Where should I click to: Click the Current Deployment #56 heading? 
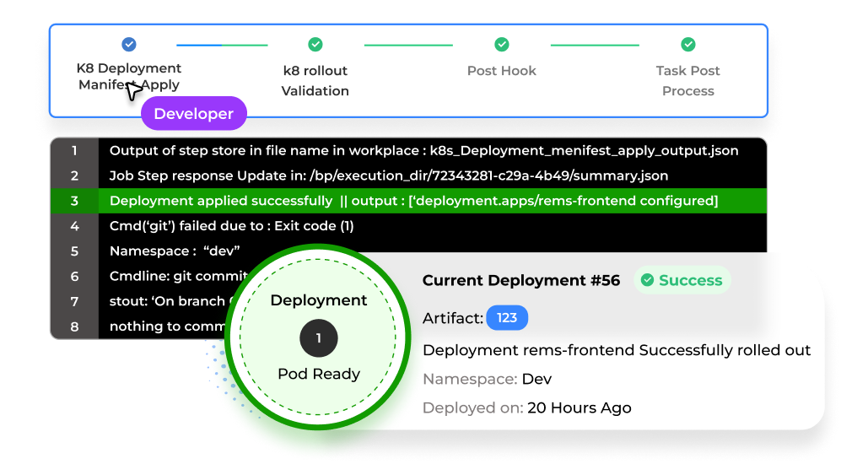click(520, 280)
